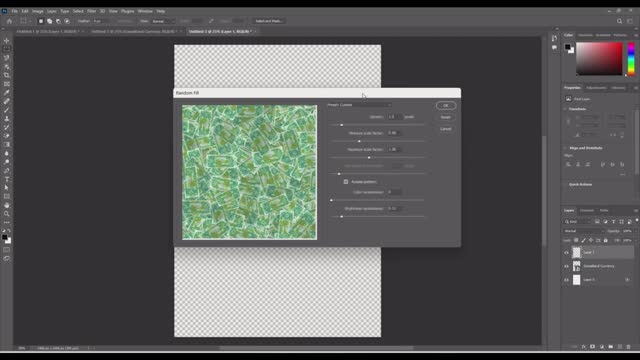Click the Density value field
Viewport: 640px width, 360px height.
coord(394,117)
